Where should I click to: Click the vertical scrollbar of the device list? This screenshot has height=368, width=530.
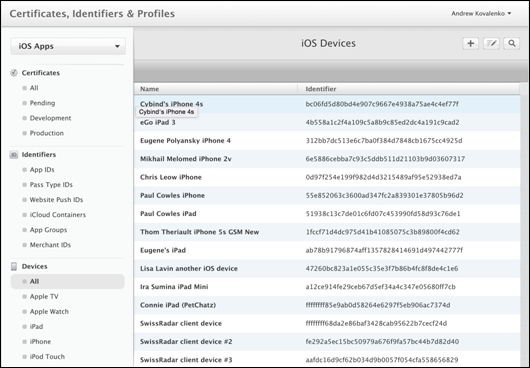525,225
